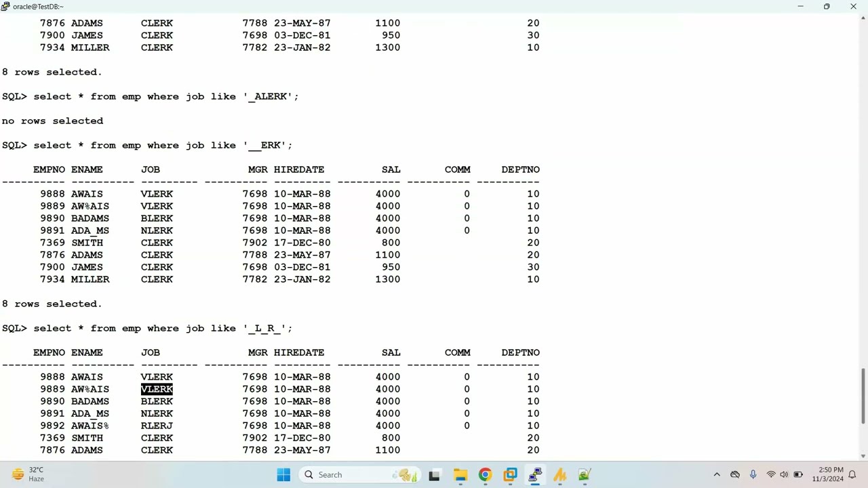The image size is (868, 488).
Task: Click NLERK in the '_L_R_' result
Action: [157, 413]
